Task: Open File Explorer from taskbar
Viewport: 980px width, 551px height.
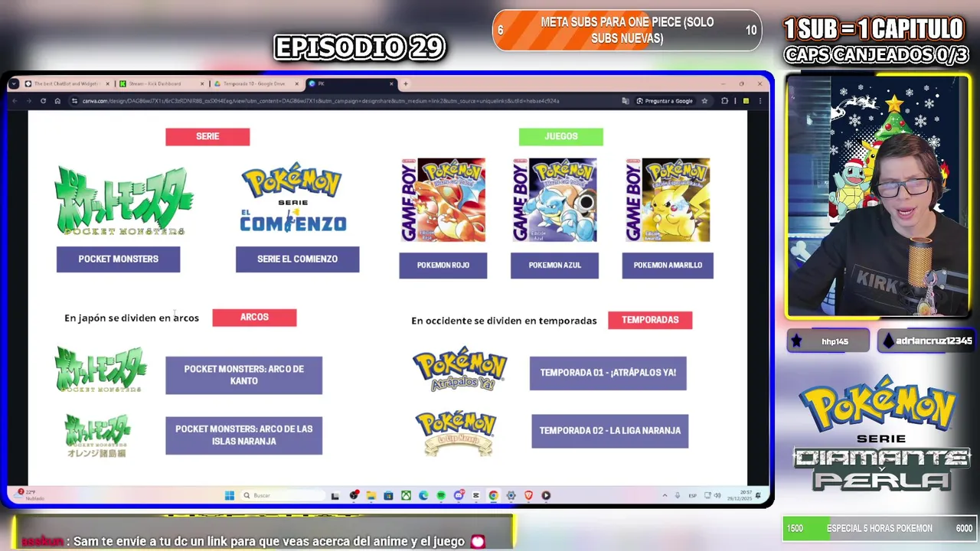Action: [x=371, y=495]
